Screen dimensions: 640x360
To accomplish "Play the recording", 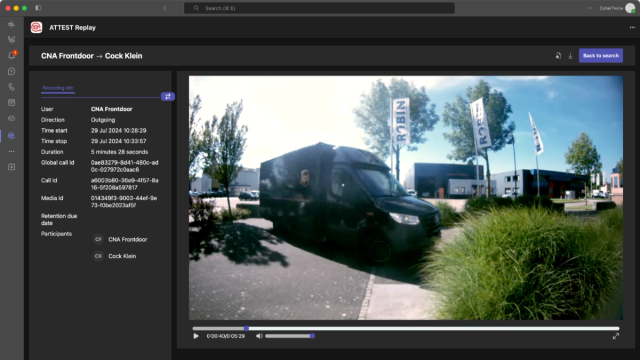I will coord(196,336).
